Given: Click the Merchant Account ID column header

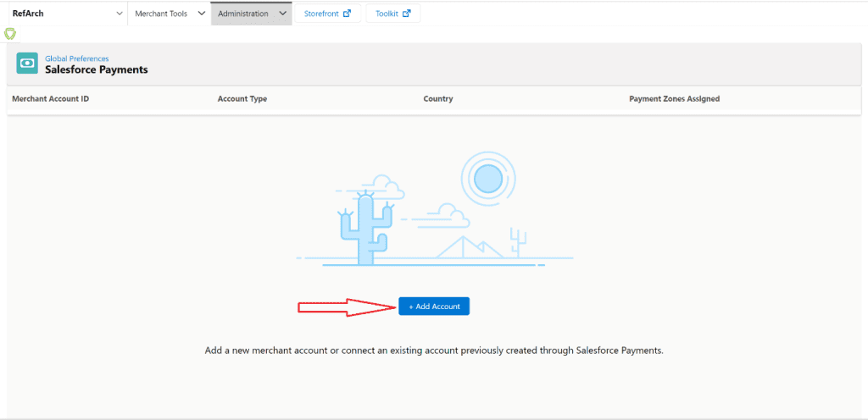Looking at the screenshot, I should pos(50,99).
